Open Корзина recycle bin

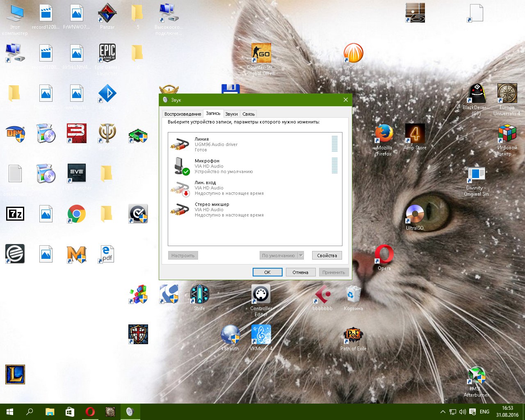(x=354, y=298)
